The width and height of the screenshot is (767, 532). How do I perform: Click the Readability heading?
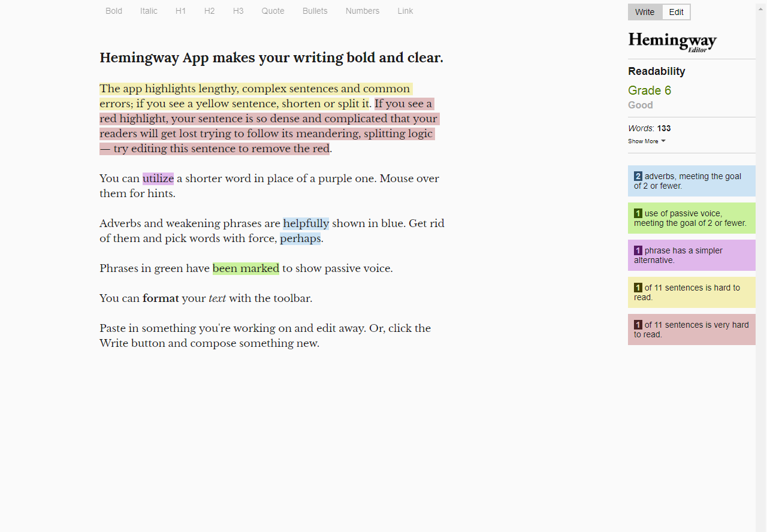click(657, 71)
